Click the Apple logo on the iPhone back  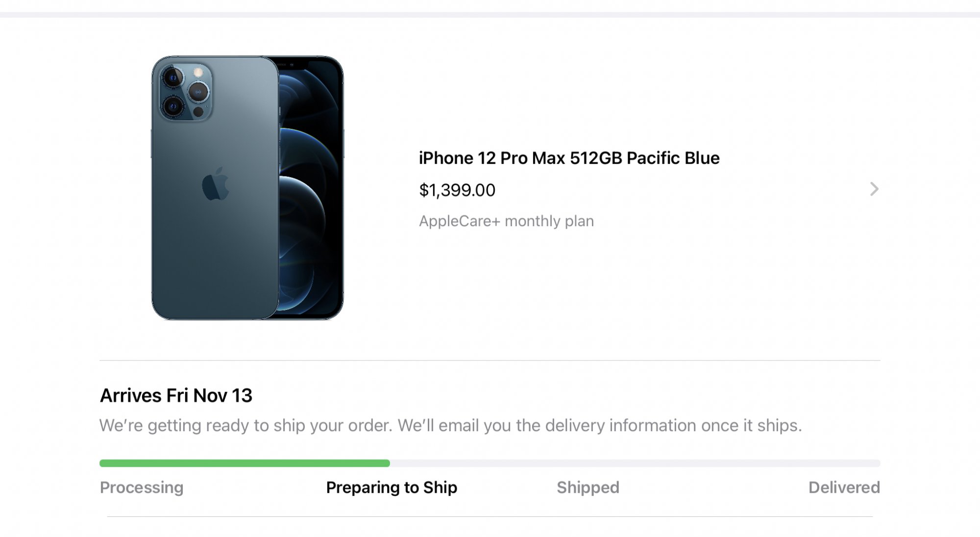click(215, 184)
